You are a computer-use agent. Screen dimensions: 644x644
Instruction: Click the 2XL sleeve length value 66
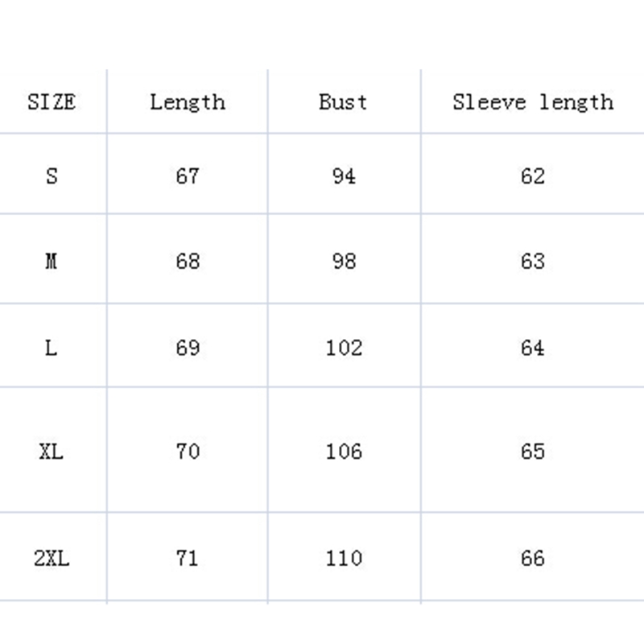pos(532,558)
